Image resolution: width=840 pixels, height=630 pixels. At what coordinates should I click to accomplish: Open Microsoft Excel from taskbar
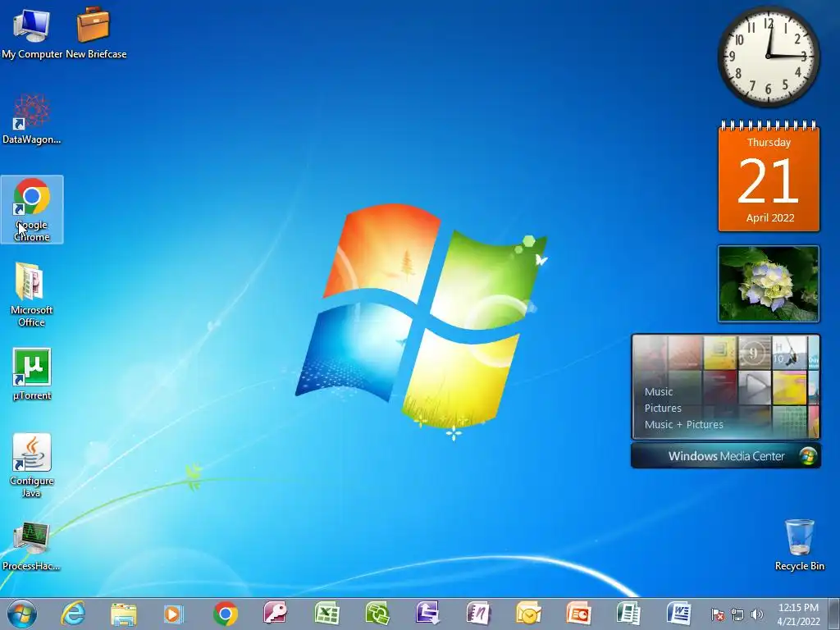pyautogui.click(x=326, y=614)
